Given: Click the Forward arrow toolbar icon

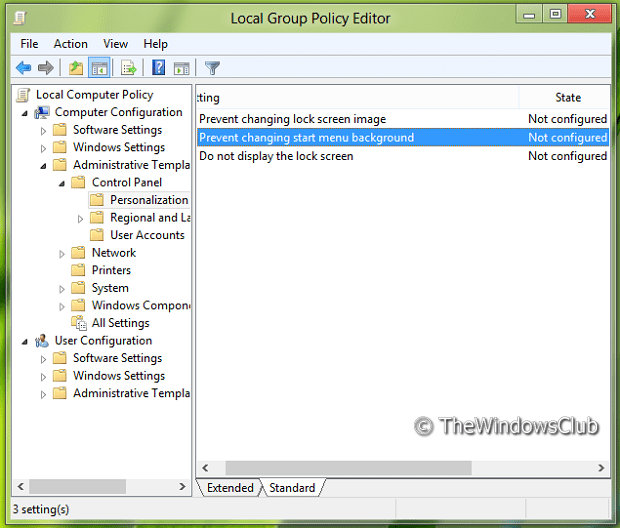Looking at the screenshot, I should coord(45,68).
